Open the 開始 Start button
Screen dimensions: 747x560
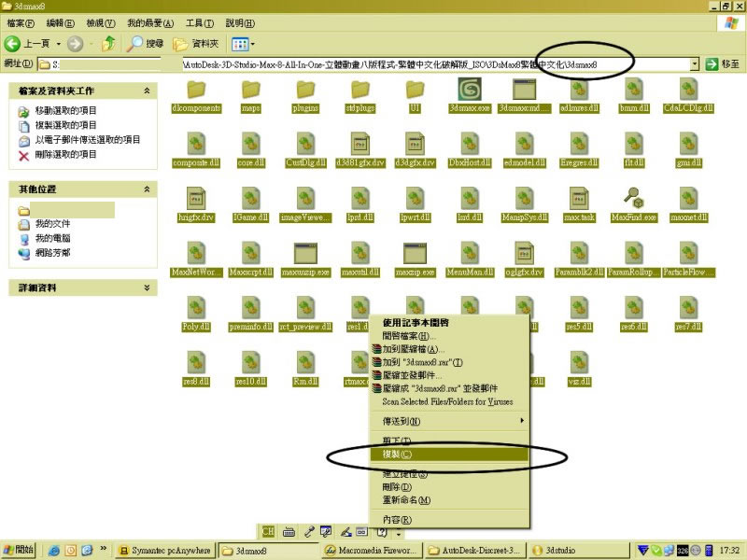click(18, 550)
